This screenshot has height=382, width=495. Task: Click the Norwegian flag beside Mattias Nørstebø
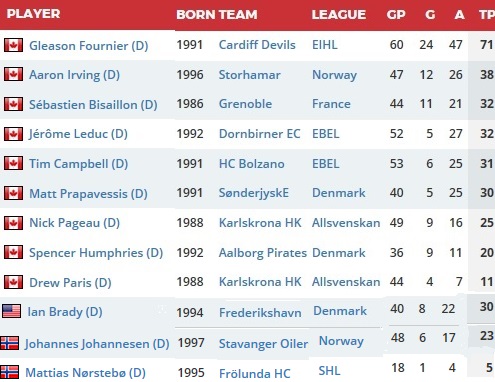[x=9, y=372]
